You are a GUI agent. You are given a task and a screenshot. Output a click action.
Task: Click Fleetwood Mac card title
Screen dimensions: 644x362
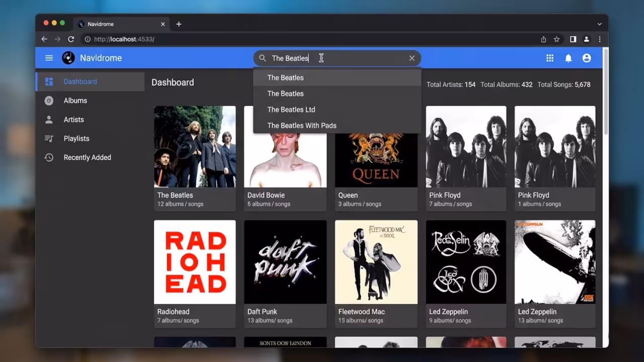[362, 312]
